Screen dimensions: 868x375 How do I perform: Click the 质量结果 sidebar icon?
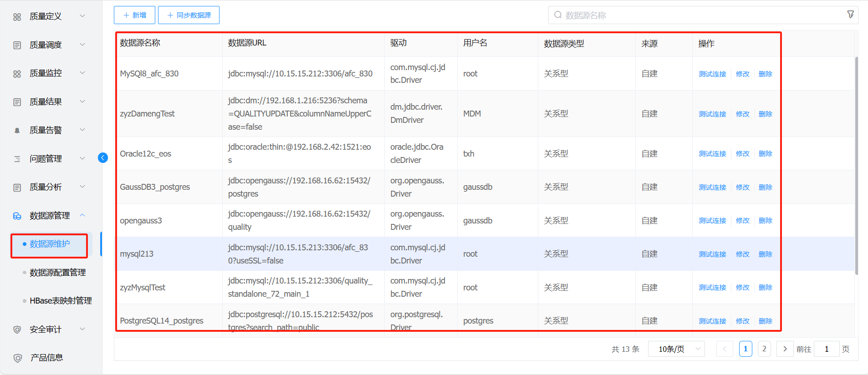pos(17,102)
